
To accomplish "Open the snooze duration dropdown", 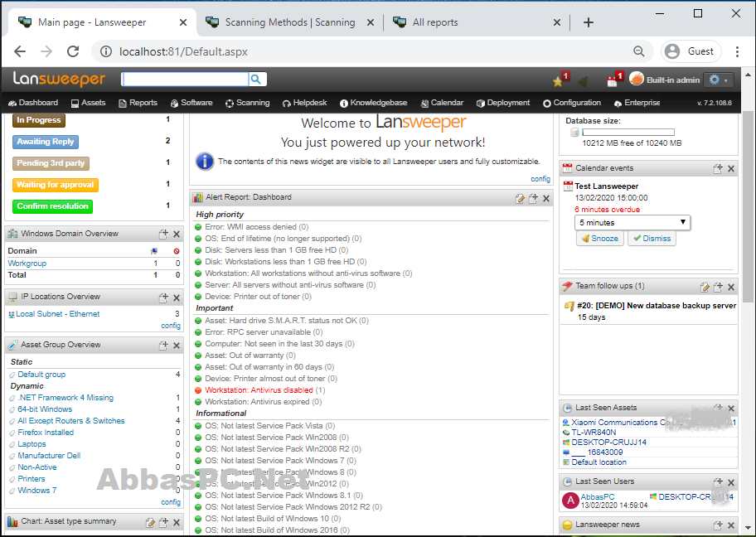I will [x=632, y=222].
